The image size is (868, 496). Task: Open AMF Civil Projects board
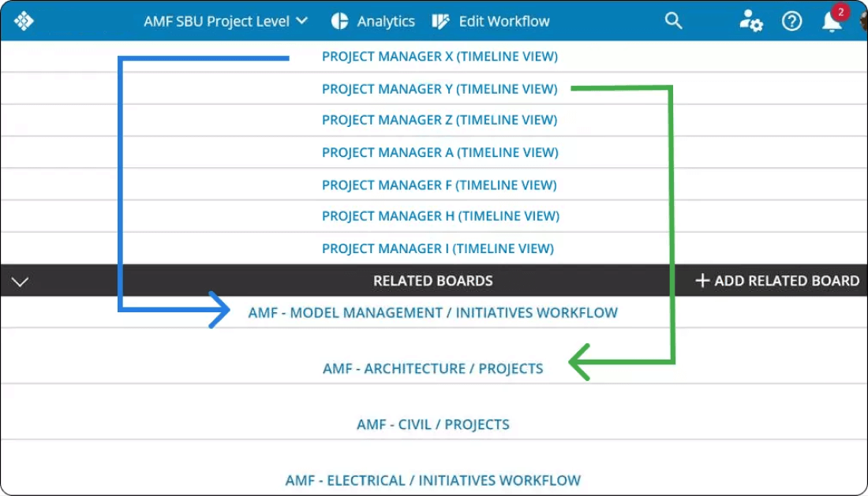pos(432,423)
